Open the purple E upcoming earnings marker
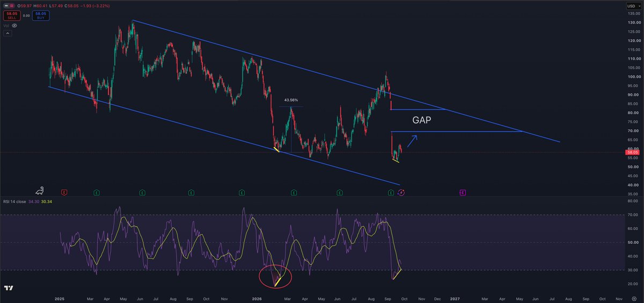Viewport: 644px width, 303px height. click(463, 192)
